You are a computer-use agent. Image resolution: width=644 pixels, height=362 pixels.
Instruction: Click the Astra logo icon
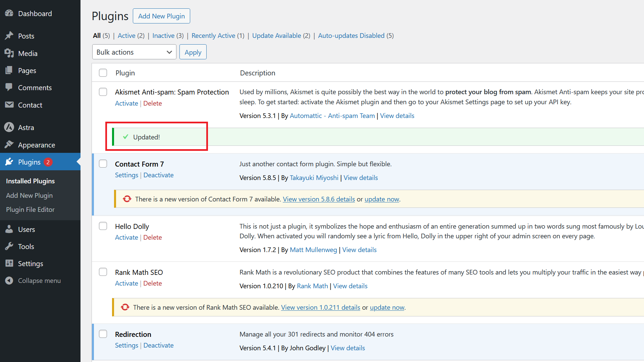(x=9, y=127)
